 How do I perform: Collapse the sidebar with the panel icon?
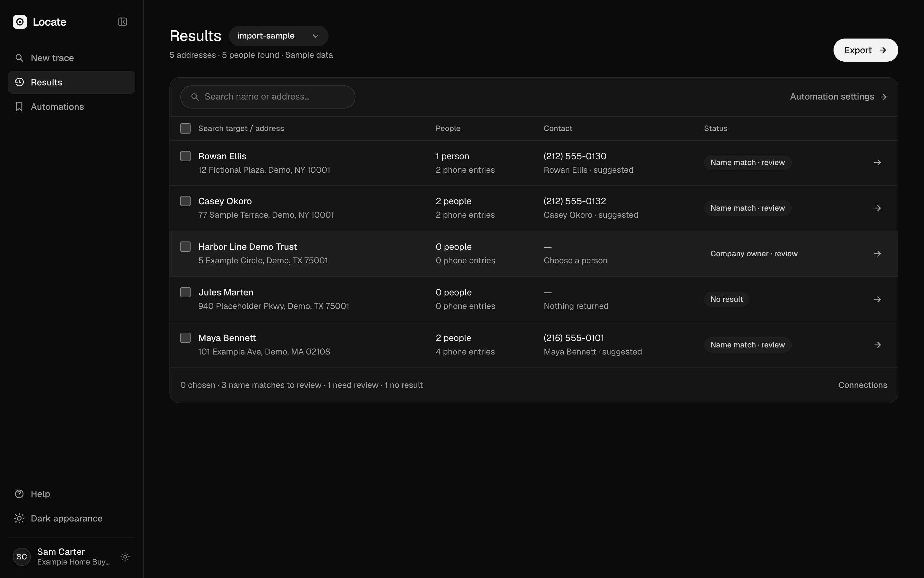pos(123,22)
